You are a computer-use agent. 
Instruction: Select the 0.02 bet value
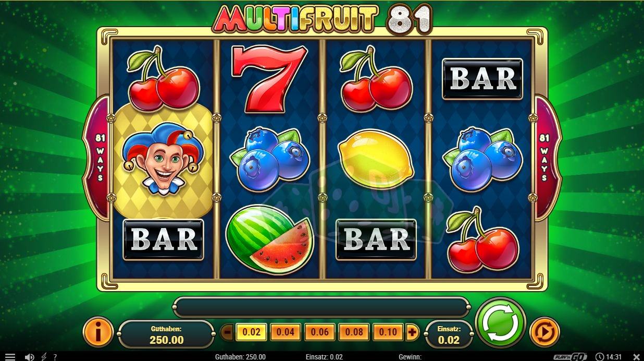tap(251, 332)
